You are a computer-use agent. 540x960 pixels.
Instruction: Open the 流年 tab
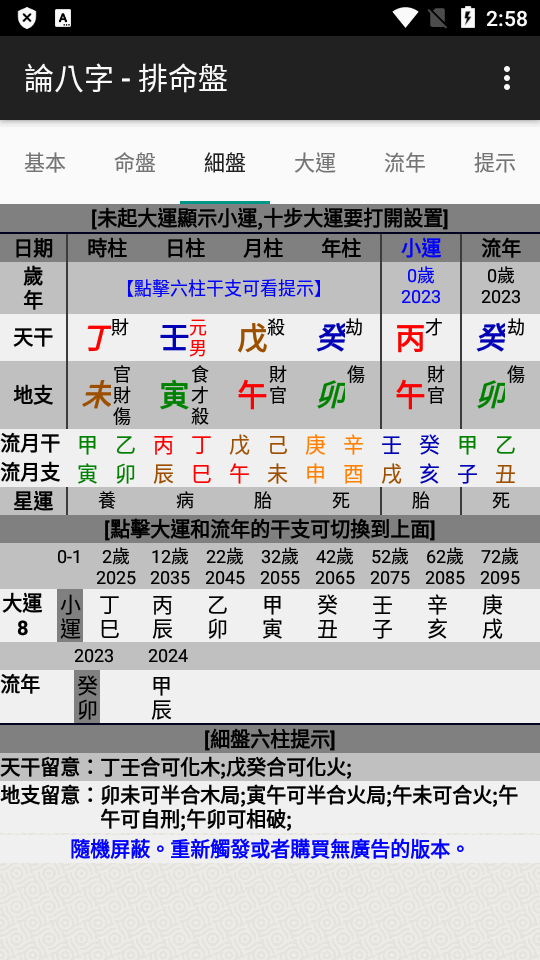[x=405, y=163]
